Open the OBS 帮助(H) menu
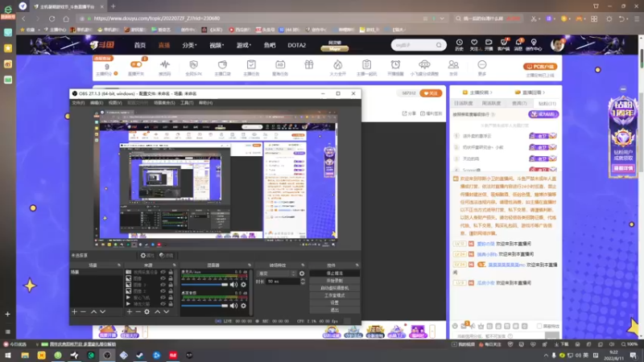 pyautogui.click(x=206, y=103)
